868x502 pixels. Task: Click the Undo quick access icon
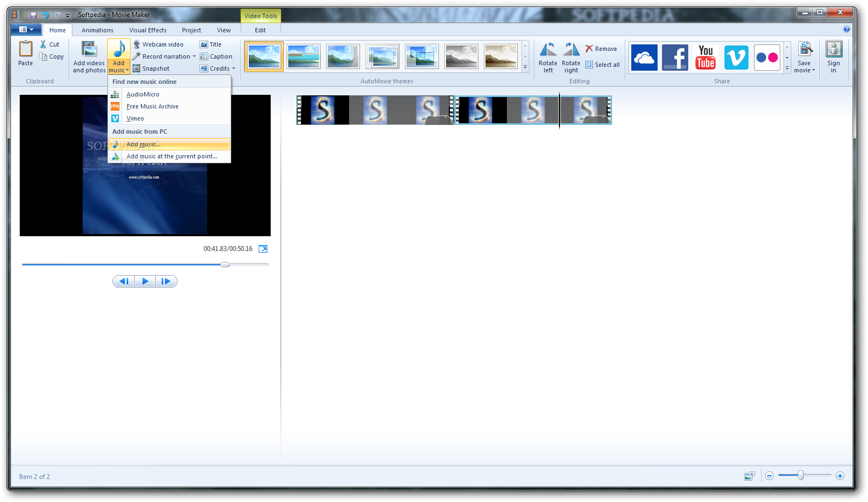45,15
